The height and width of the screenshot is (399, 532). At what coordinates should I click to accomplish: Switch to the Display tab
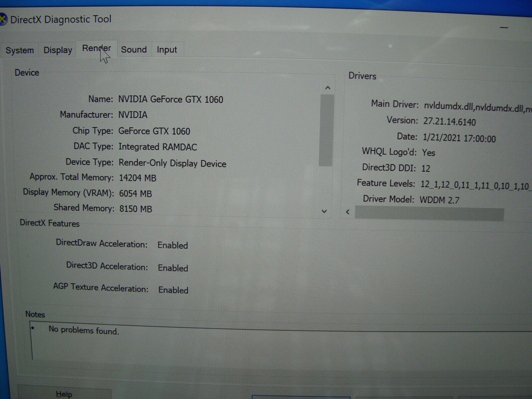58,50
